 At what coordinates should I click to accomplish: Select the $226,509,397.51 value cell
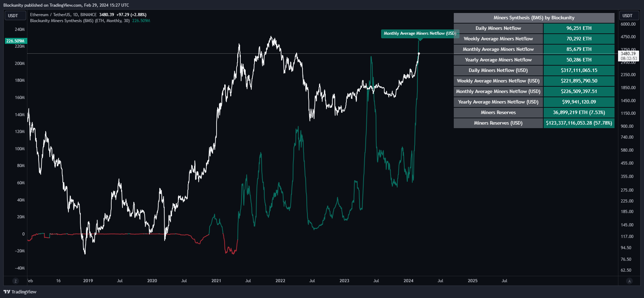coord(579,92)
